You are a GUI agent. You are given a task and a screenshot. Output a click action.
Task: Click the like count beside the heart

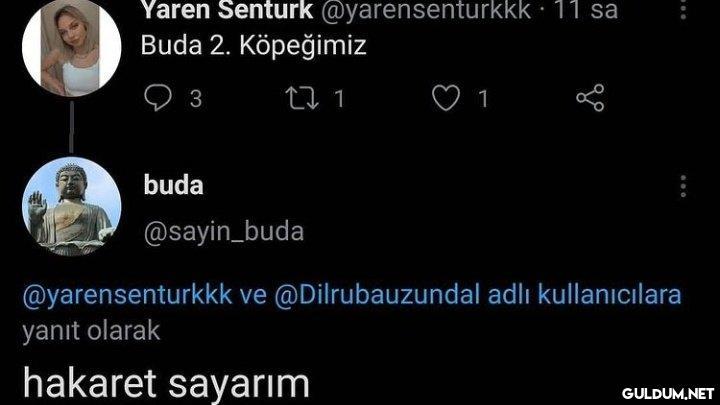pyautogui.click(x=483, y=98)
